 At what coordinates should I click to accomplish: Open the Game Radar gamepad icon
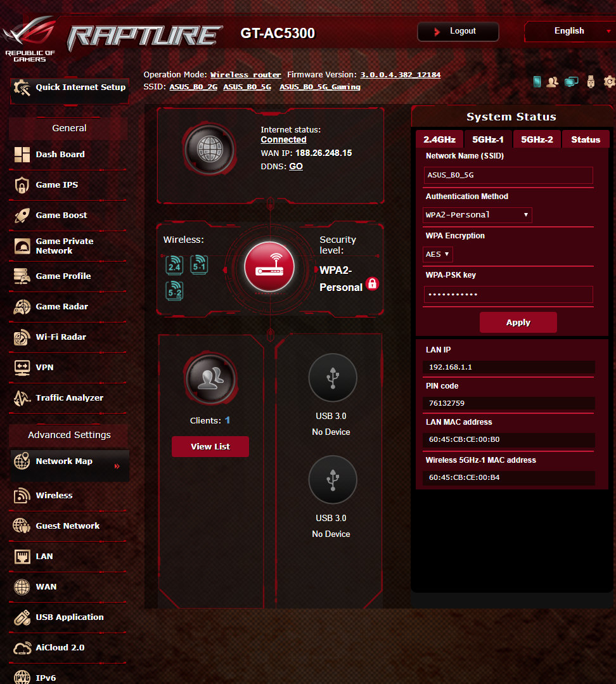[22, 307]
